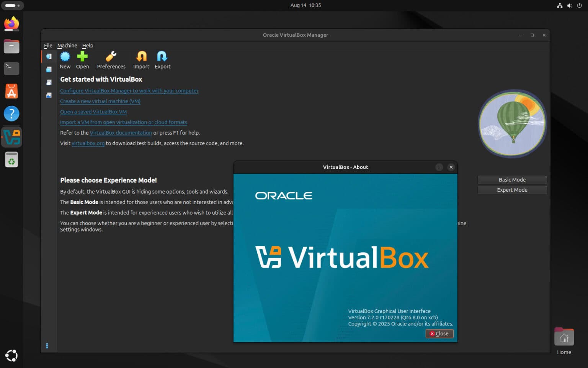This screenshot has width=588, height=368.
Task: Export an appliance with the Export icon
Action: point(162,59)
